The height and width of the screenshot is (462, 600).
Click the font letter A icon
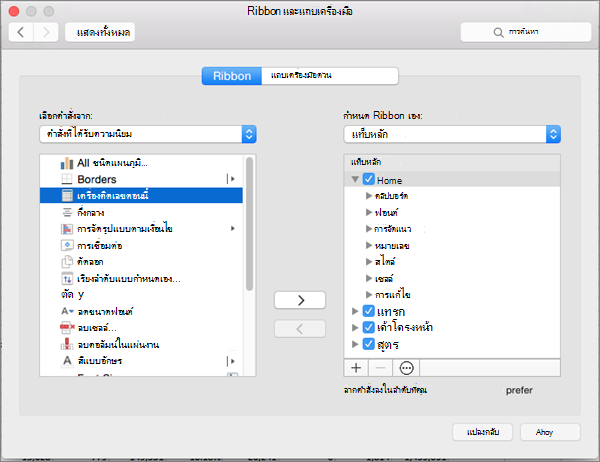pos(67,361)
